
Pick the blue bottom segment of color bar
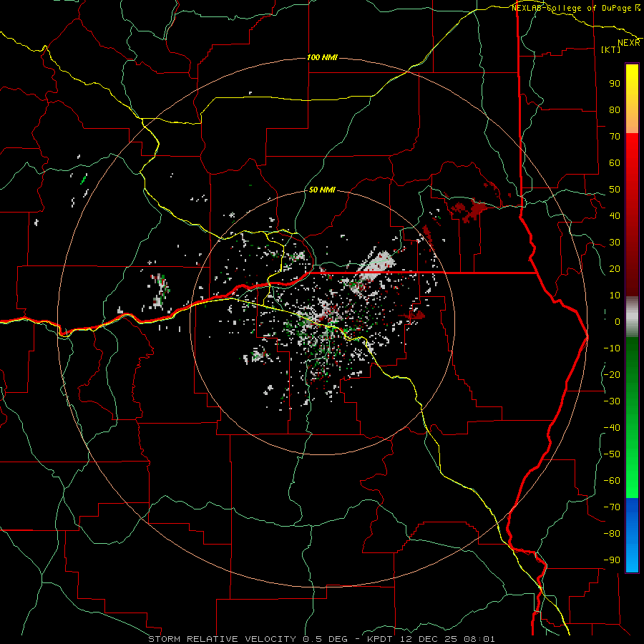(632, 535)
